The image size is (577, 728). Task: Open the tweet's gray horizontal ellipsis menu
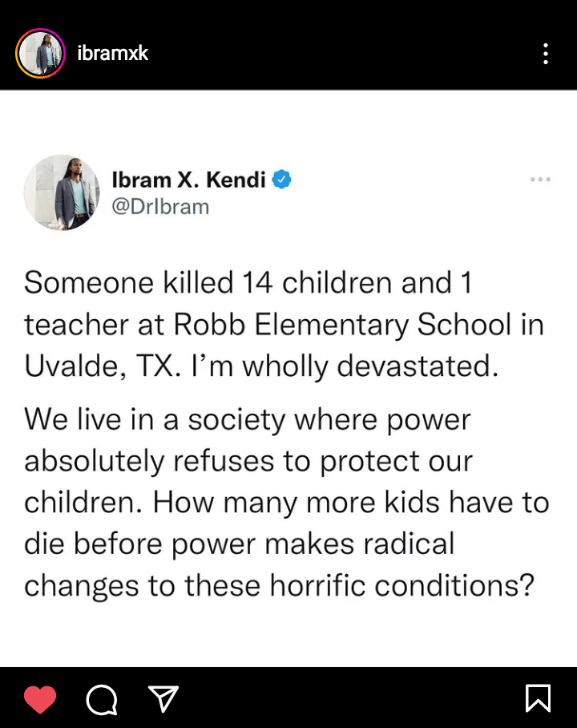pos(540,180)
